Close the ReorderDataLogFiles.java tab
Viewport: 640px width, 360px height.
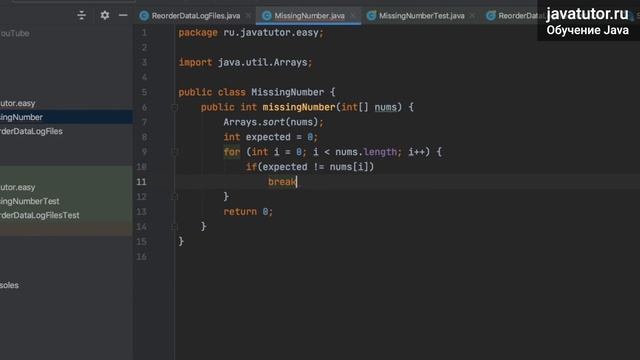(248, 16)
